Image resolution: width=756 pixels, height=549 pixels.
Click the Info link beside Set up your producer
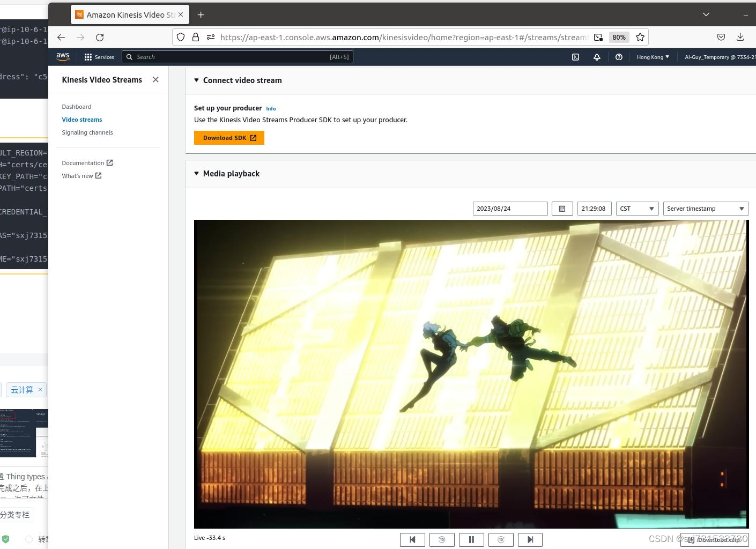pos(271,108)
